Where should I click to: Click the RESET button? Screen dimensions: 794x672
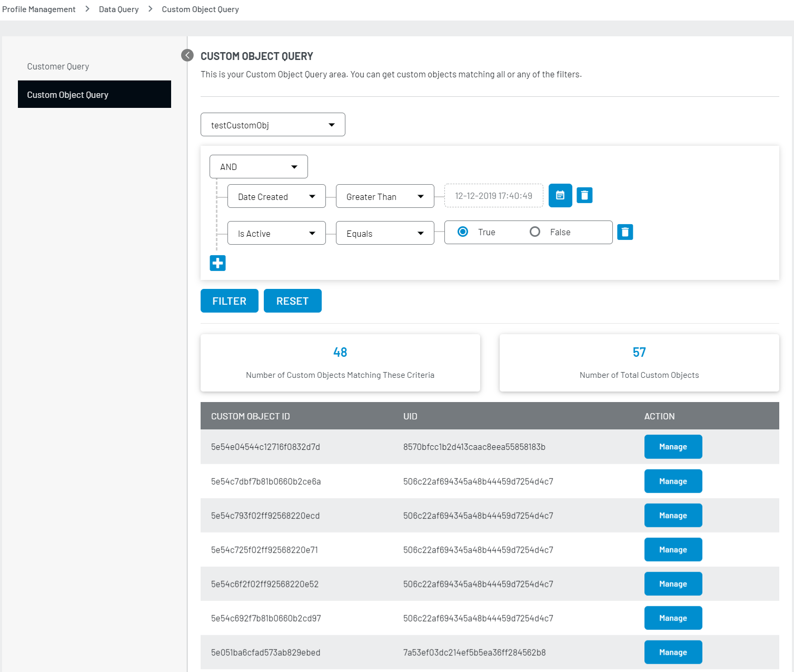[292, 301]
